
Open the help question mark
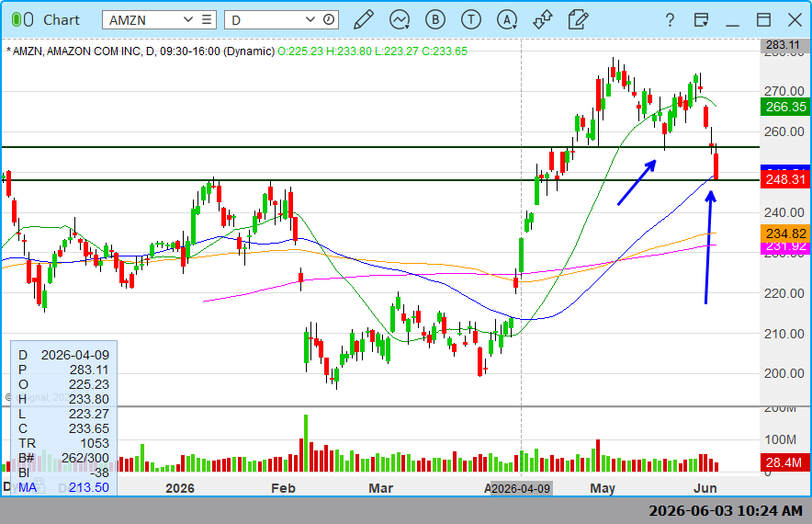click(x=670, y=20)
